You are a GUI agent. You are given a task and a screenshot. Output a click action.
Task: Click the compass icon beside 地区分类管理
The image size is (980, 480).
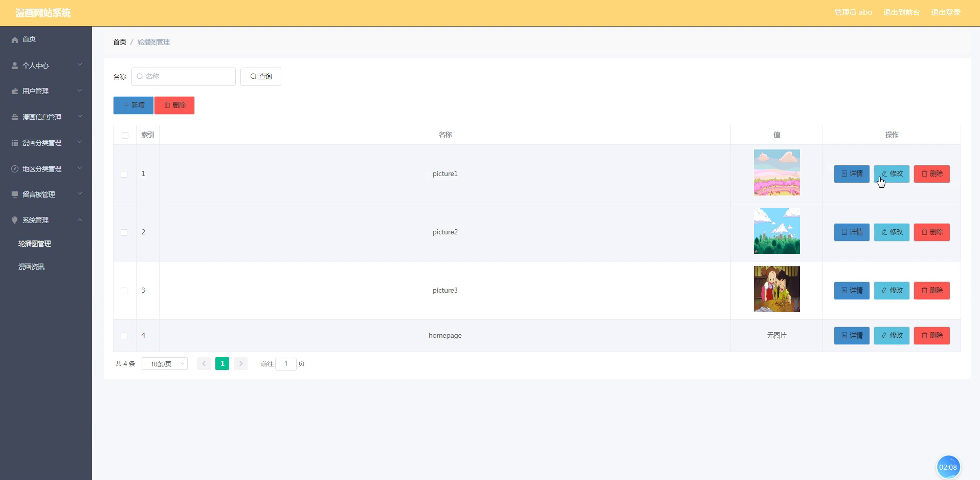pyautogui.click(x=15, y=169)
